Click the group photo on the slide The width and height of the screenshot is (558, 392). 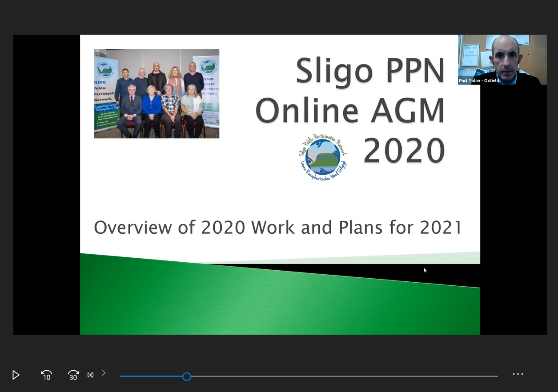(x=157, y=94)
